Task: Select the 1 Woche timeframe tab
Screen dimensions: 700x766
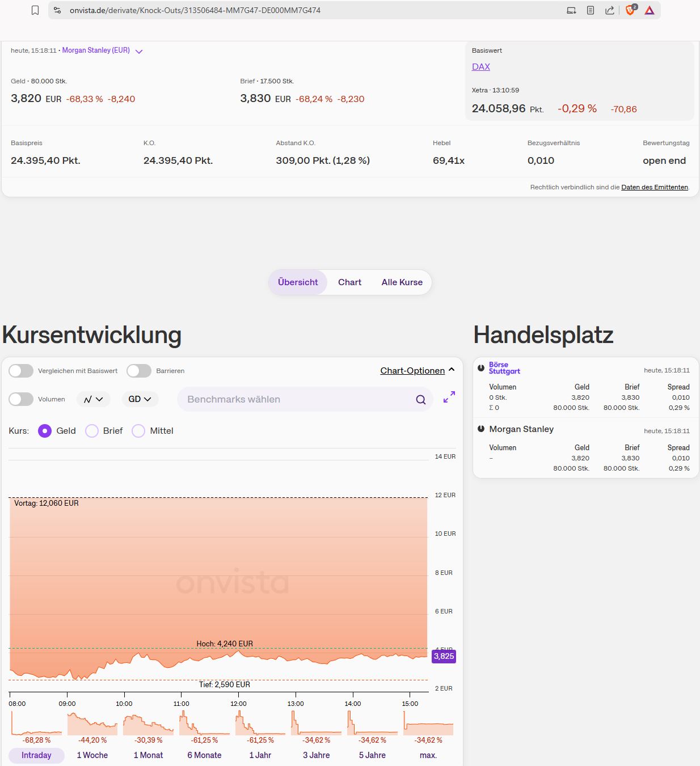Action: [x=92, y=755]
